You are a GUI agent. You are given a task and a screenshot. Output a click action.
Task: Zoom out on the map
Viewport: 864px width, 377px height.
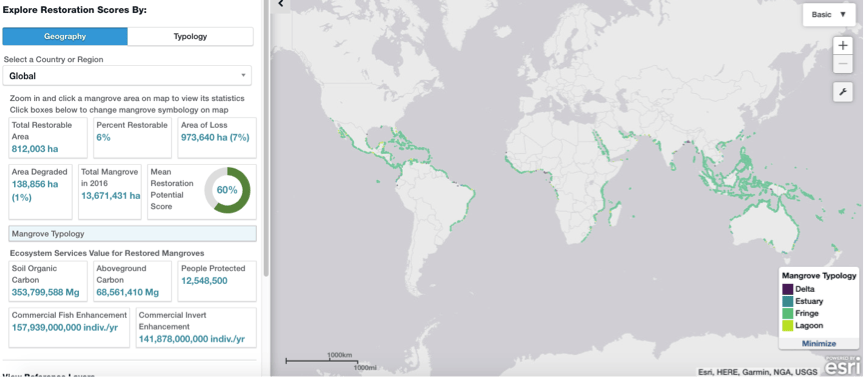pos(843,64)
